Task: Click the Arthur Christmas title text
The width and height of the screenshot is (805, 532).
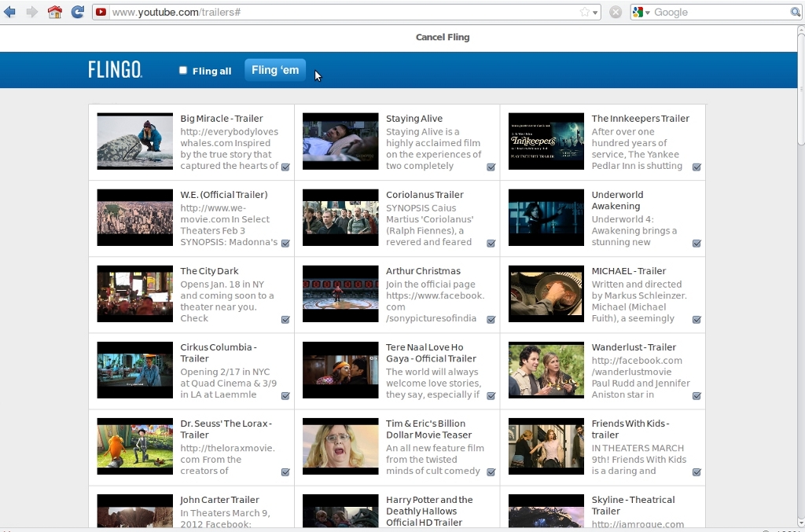Action: [423, 271]
